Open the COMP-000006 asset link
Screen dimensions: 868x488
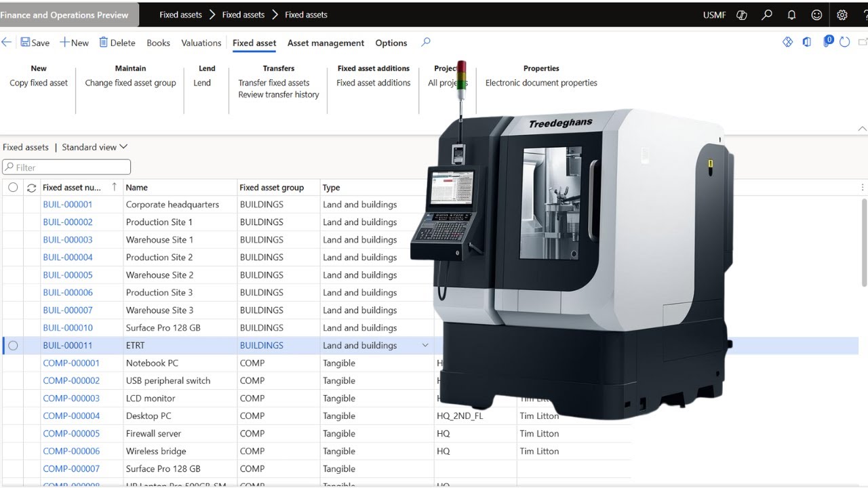click(x=71, y=451)
